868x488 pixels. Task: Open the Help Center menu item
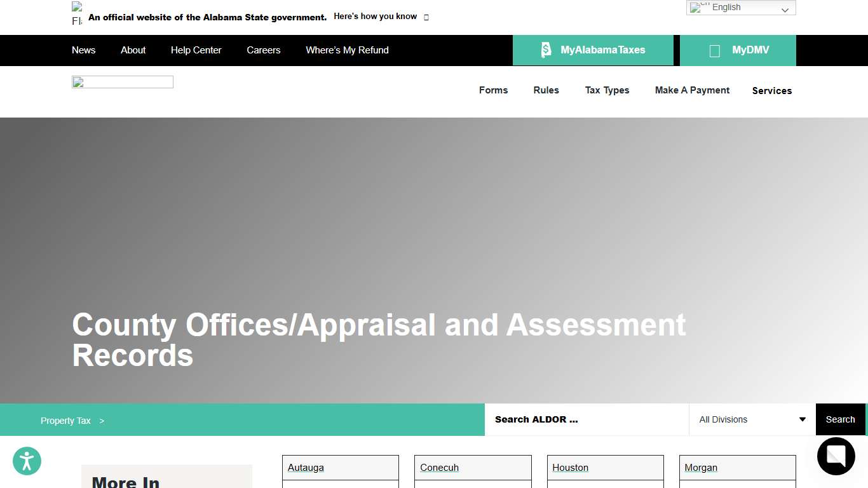coord(196,50)
